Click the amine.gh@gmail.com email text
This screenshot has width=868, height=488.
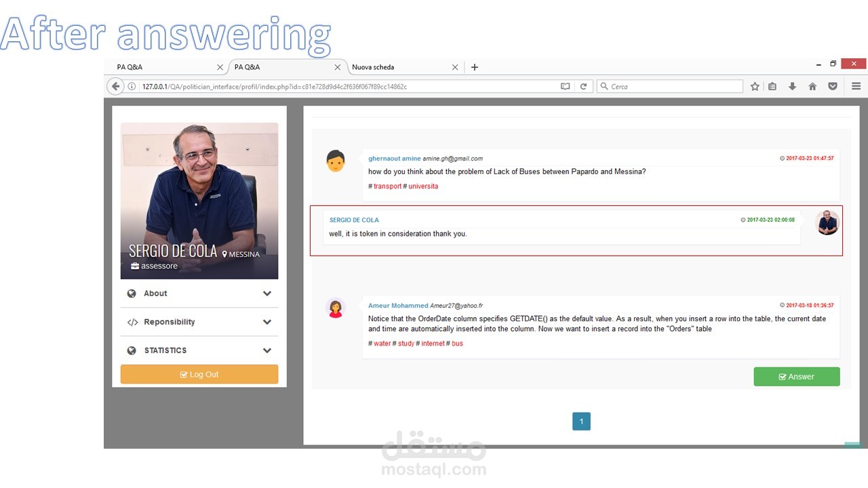coord(453,159)
